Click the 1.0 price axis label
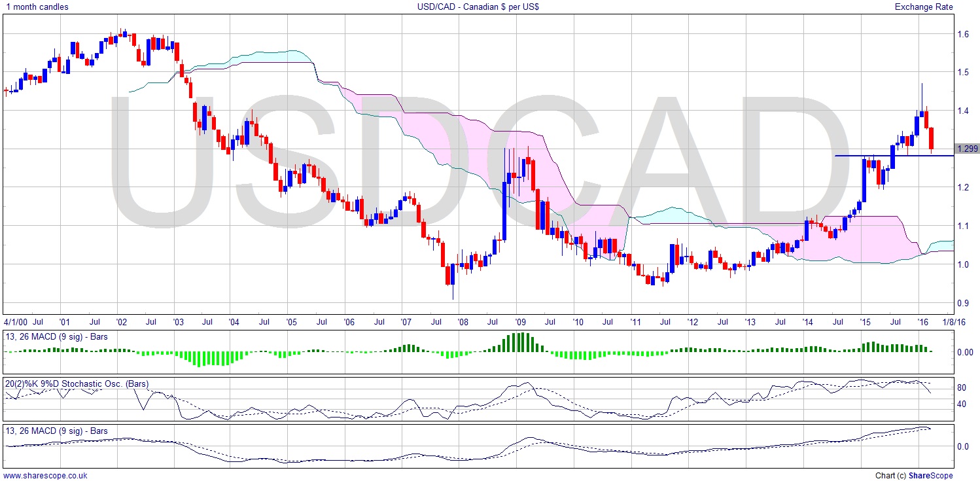The image size is (980, 481). 964,264
